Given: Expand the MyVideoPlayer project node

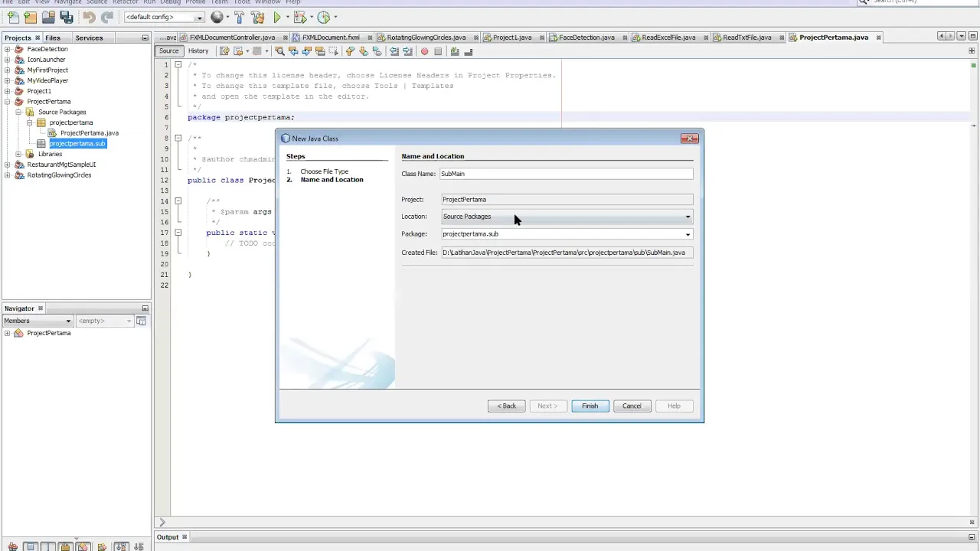Looking at the screenshot, I should point(7,80).
